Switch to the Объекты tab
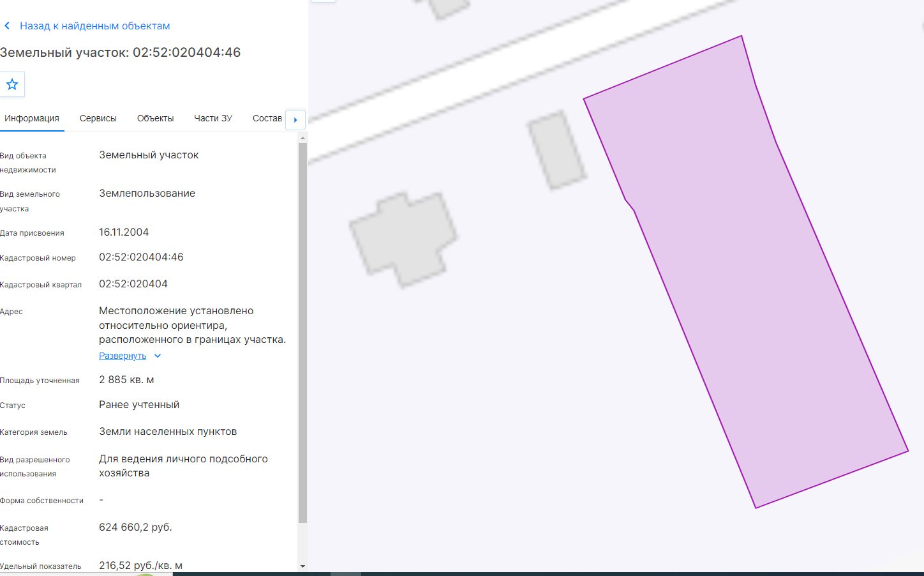 (155, 118)
